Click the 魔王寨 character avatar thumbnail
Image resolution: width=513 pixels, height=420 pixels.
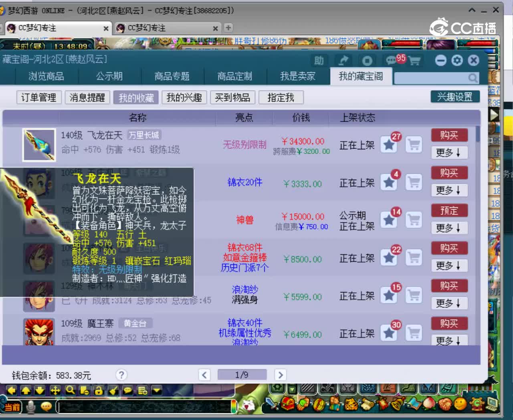click(x=39, y=332)
